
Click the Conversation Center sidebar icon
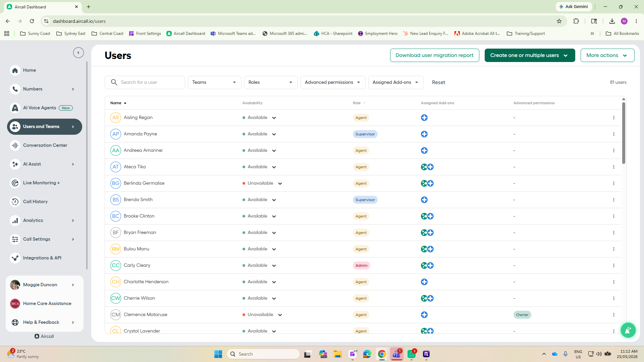click(x=15, y=145)
